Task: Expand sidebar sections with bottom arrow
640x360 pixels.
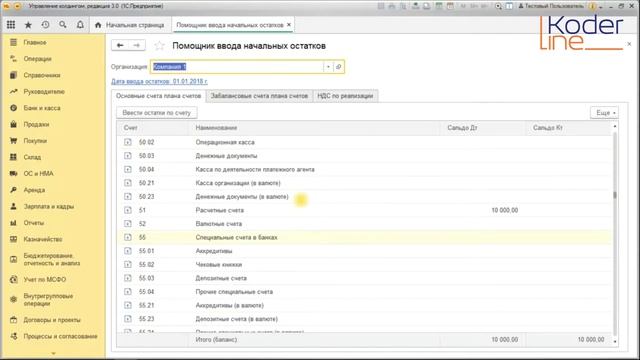Action: (x=53, y=353)
